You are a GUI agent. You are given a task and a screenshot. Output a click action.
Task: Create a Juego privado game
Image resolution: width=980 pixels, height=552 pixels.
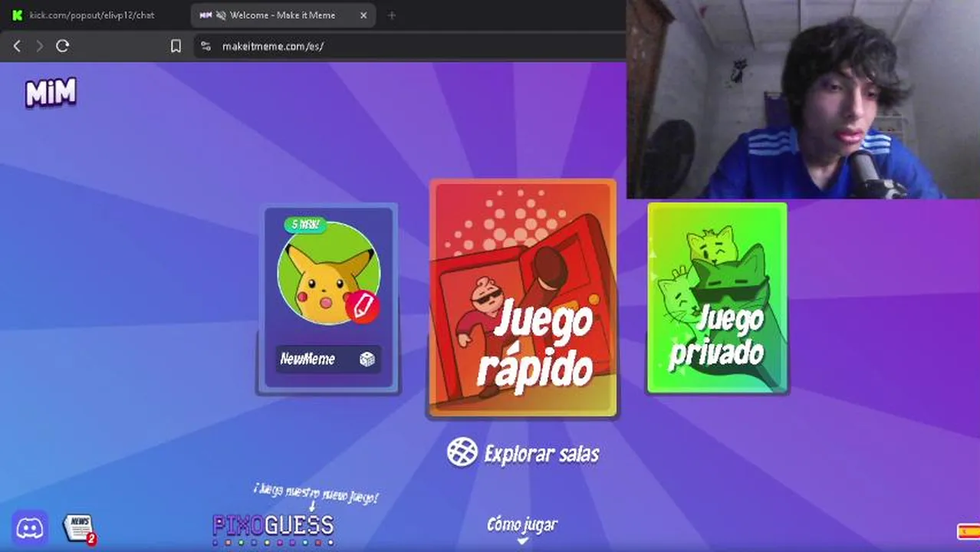pyautogui.click(x=717, y=298)
